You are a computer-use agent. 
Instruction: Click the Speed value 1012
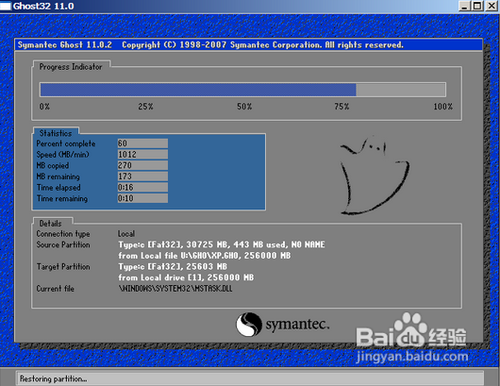pyautogui.click(x=142, y=154)
